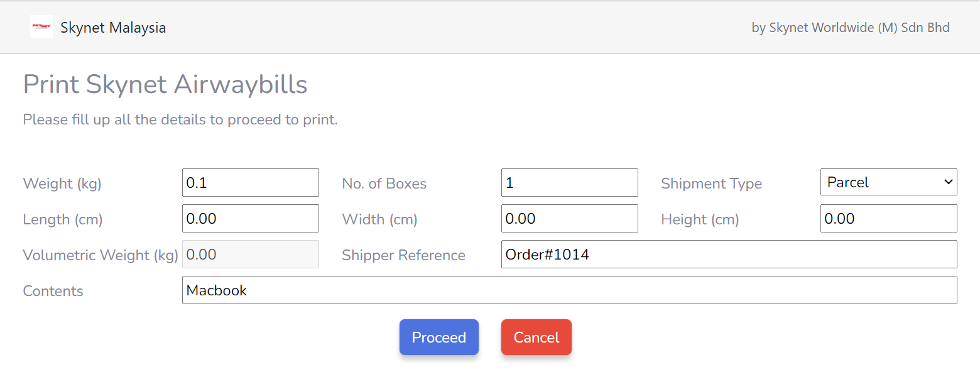Click the by Skynet Worldwide (M) Sdn Bhd text
This screenshot has height=372, width=980.
[850, 28]
